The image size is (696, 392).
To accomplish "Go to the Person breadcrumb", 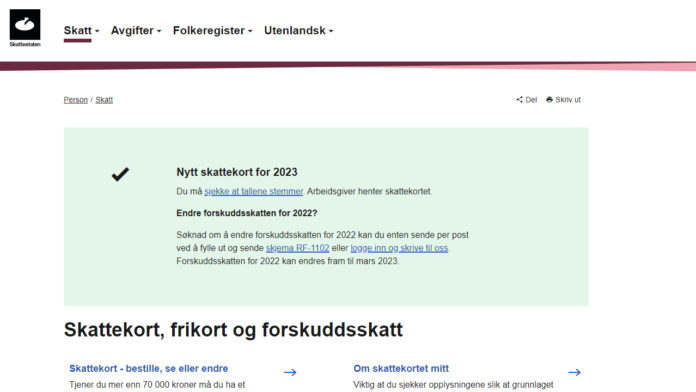I will [x=75, y=100].
